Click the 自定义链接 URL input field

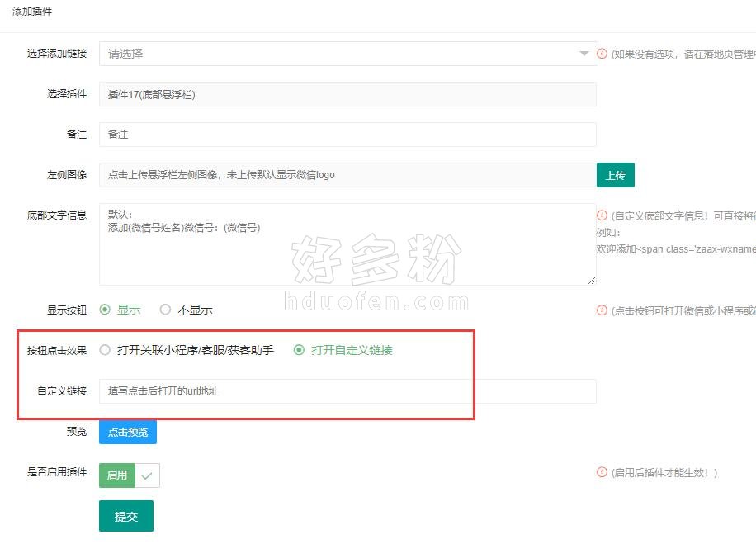pyautogui.click(x=347, y=391)
